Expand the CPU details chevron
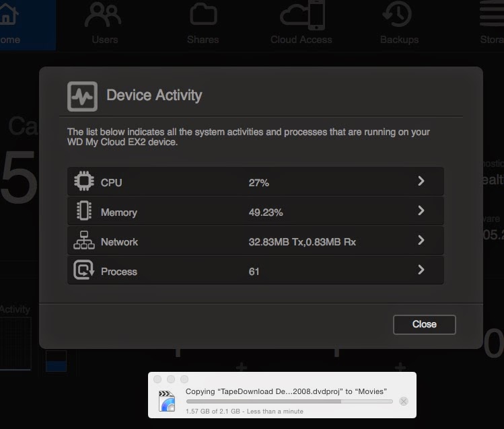Screen dimensions: 504x429 coord(421,181)
